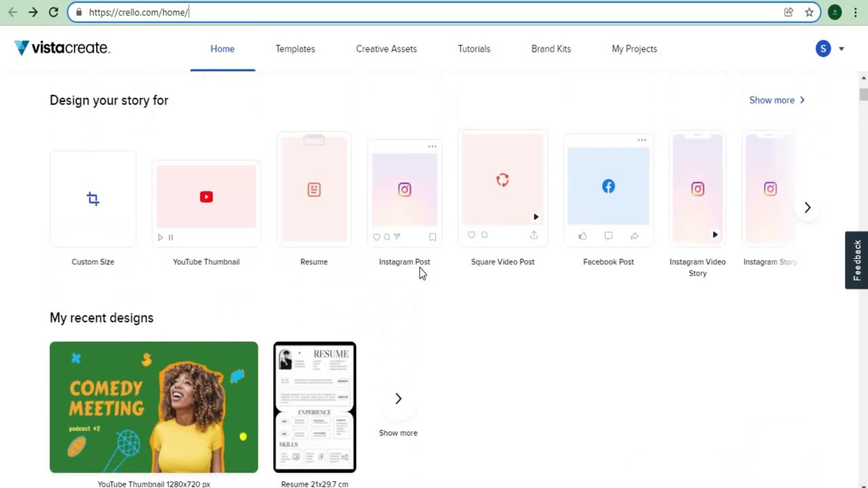Expand the account dropdown arrow

842,49
